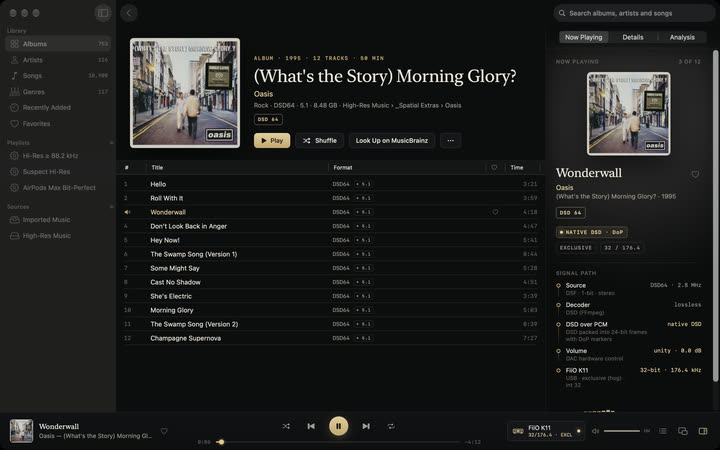Click the Shuffle album button
The width and height of the screenshot is (720, 450).
(x=320, y=141)
